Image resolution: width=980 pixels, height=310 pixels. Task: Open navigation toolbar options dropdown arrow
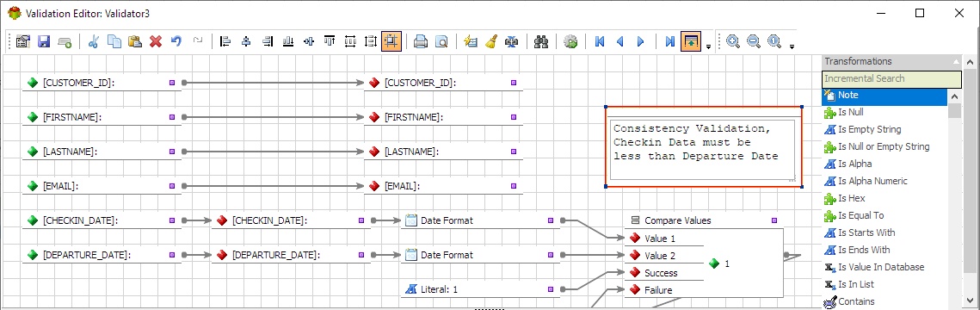(x=708, y=46)
